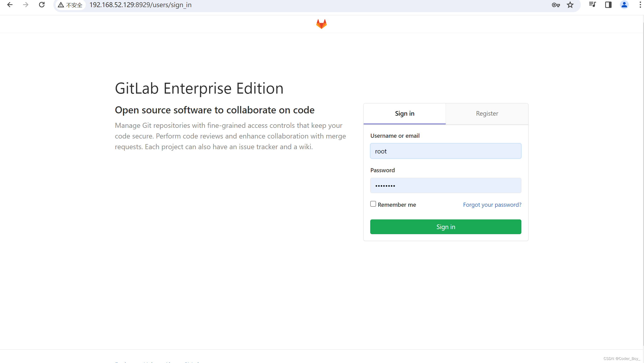Click the GitLab Enterprise Edition heading
644x363 pixels.
click(199, 89)
